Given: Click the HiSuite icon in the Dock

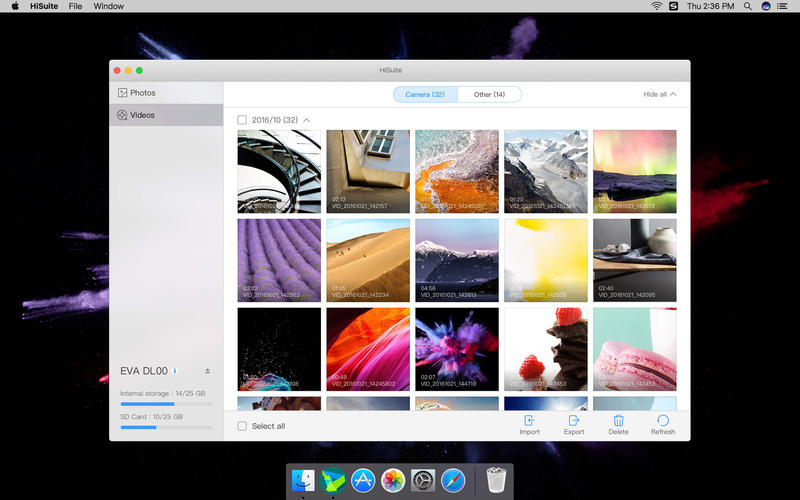Looking at the screenshot, I should click(x=333, y=480).
